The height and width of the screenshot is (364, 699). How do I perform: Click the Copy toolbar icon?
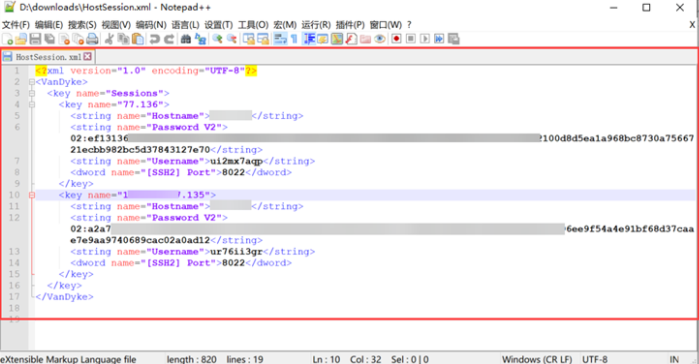[123, 39]
